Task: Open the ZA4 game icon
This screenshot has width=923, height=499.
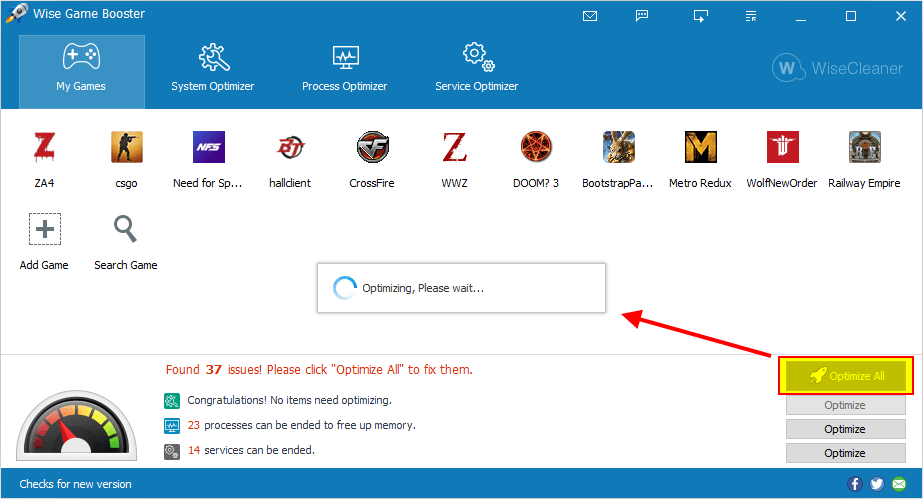Action: point(45,147)
